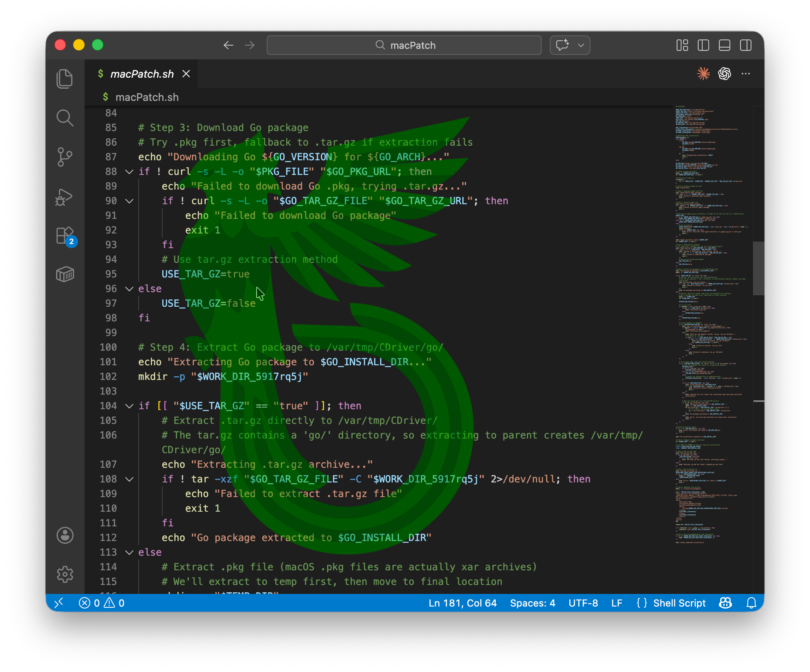The height and width of the screenshot is (672, 810).
Task: Open the Source Control view
Action: click(x=65, y=157)
